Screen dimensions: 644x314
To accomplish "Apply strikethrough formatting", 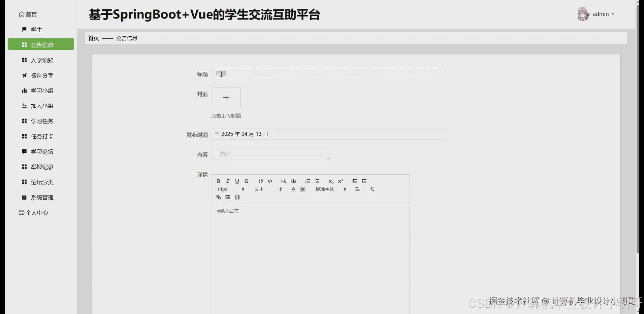I will (246, 181).
